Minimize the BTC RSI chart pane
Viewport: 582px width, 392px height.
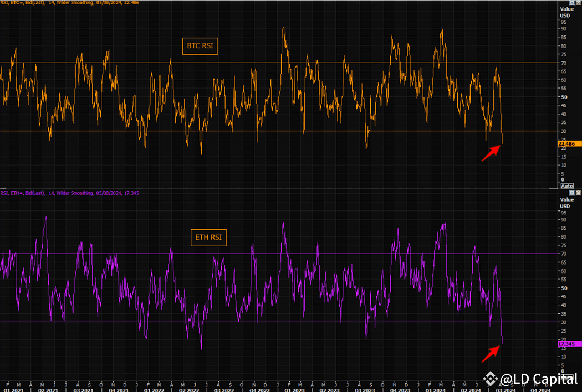(x=572, y=3)
